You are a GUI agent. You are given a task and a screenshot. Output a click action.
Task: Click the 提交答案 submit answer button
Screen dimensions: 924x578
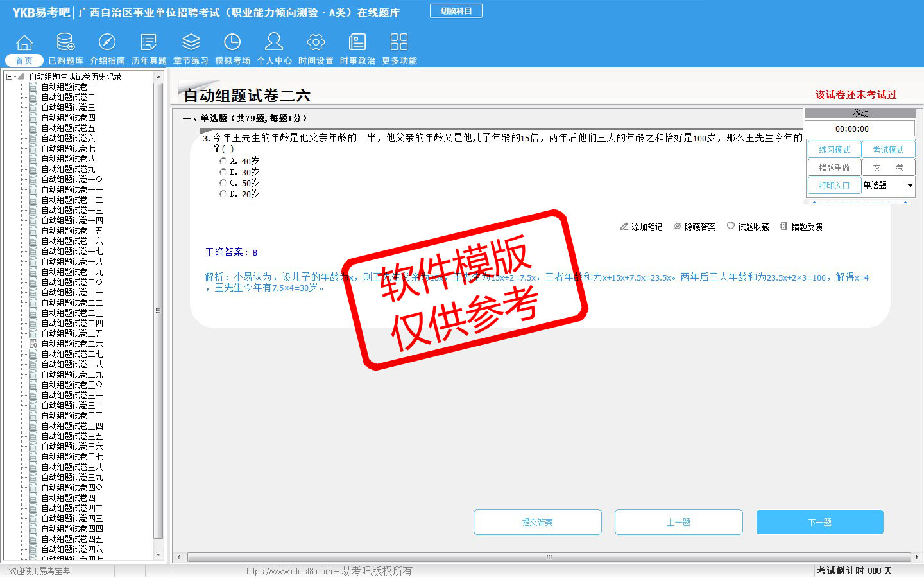(x=537, y=522)
